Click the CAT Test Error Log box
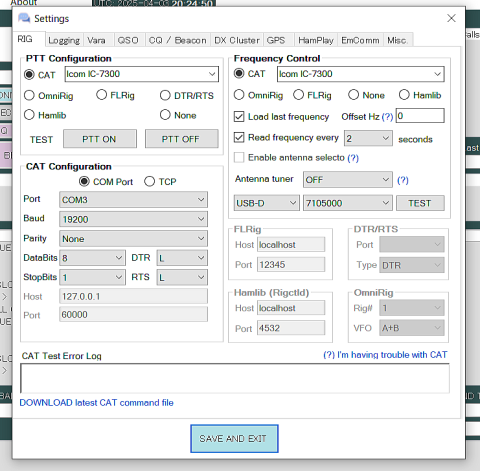This screenshot has width=480, height=471. click(x=235, y=378)
